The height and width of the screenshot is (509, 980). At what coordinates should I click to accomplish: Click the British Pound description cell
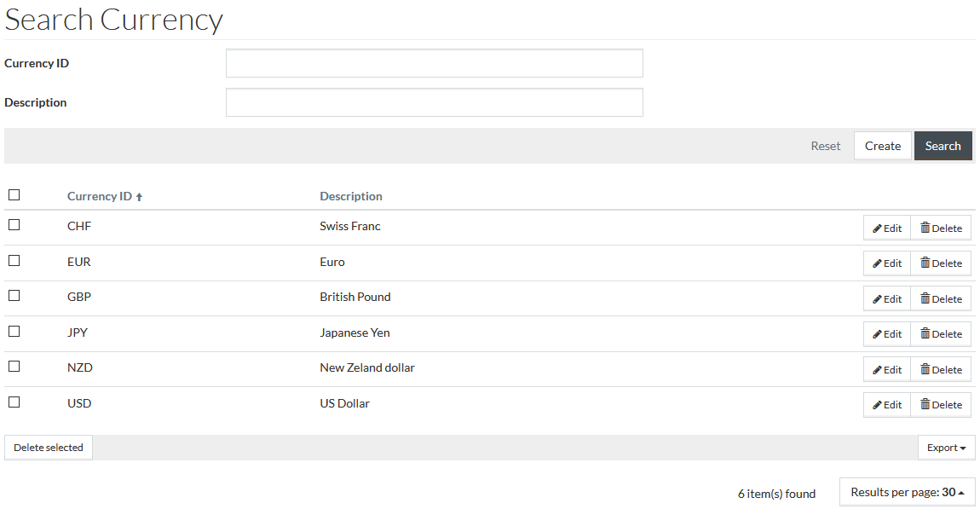[355, 297]
